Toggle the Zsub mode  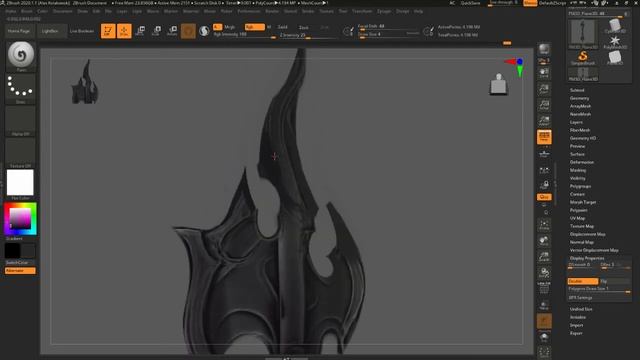coord(303,27)
